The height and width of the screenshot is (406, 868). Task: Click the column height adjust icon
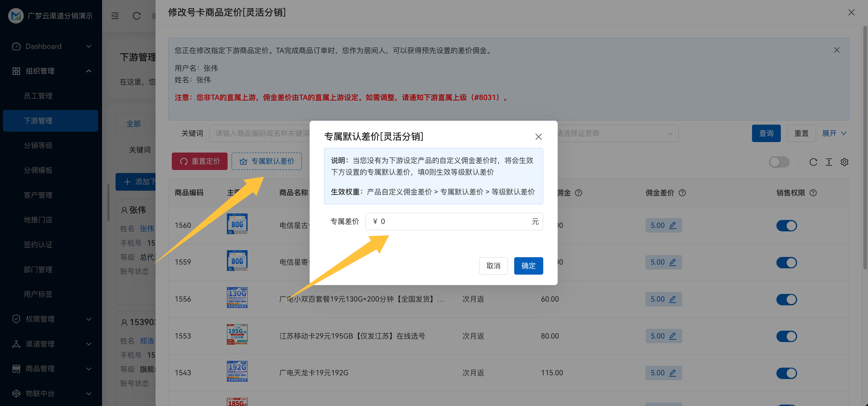pyautogui.click(x=828, y=162)
